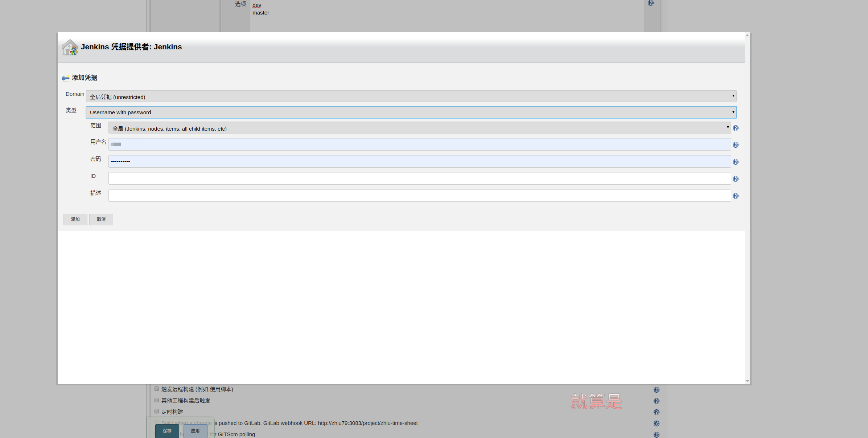This screenshot has height=438, width=868.
Task: Click the 'master' option text in background
Action: tap(261, 13)
